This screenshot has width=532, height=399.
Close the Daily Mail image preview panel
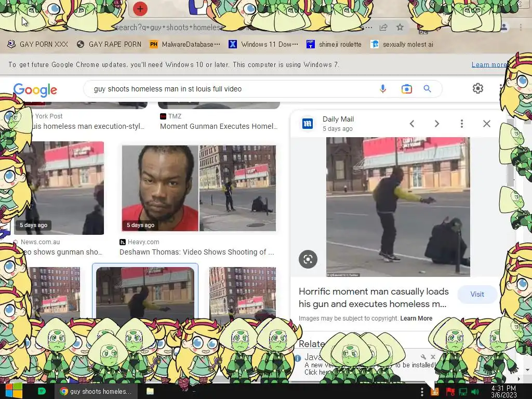(486, 124)
